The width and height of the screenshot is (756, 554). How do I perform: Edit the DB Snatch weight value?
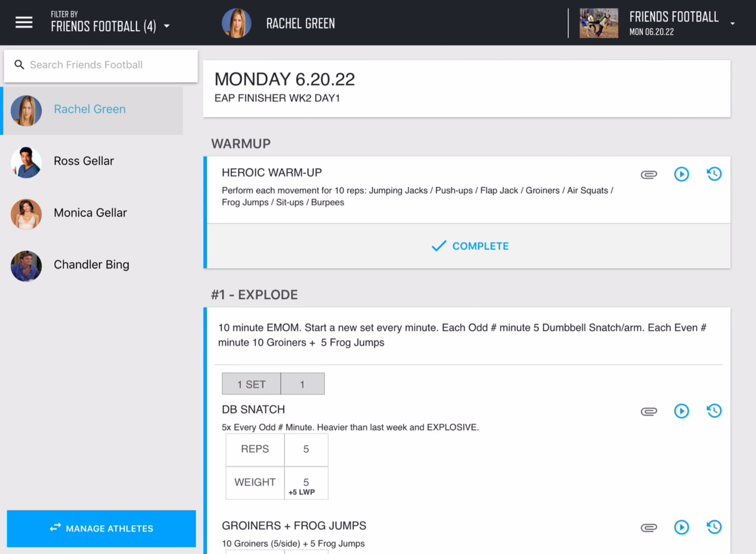tap(306, 483)
